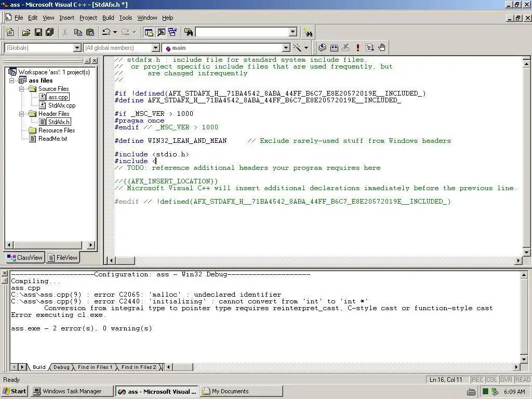The height and width of the screenshot is (399, 532).
Task: Open the File menu
Action: coord(19,18)
